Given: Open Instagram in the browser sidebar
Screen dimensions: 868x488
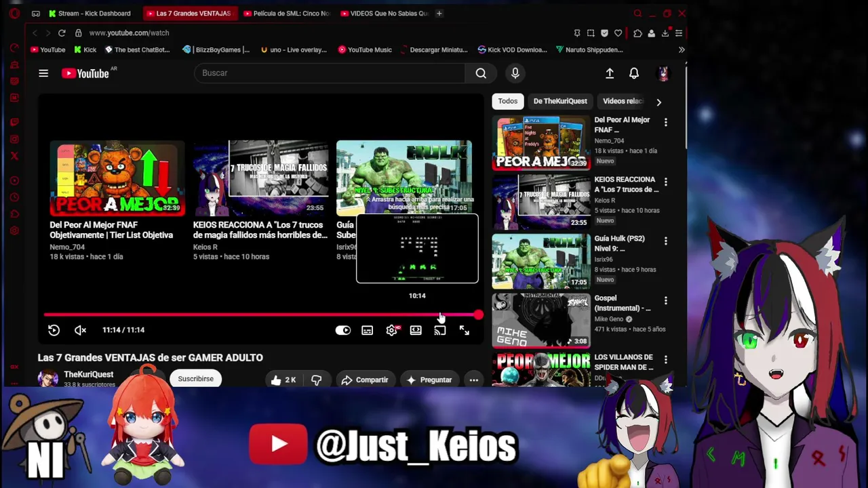Looking at the screenshot, I should coord(14,139).
